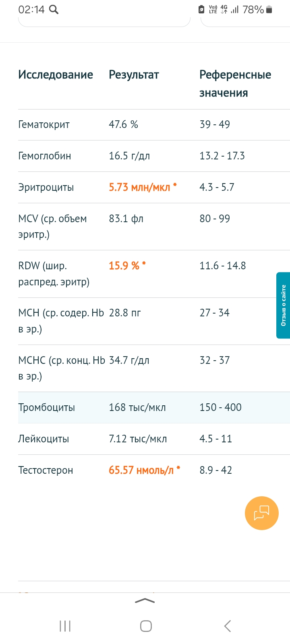Tap the battery saver status icon
The width and height of the screenshot is (290, 644).
[x=201, y=9]
